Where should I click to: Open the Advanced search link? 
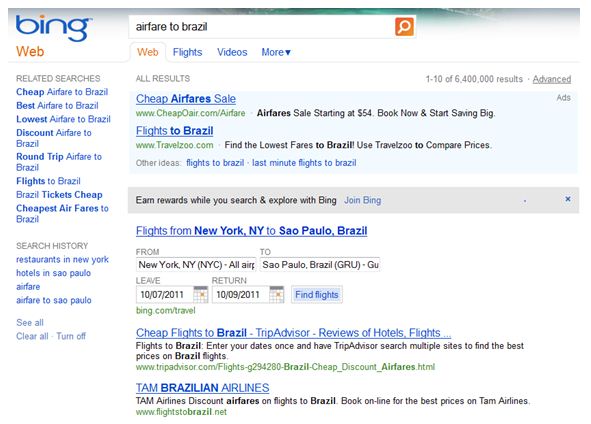[551, 79]
